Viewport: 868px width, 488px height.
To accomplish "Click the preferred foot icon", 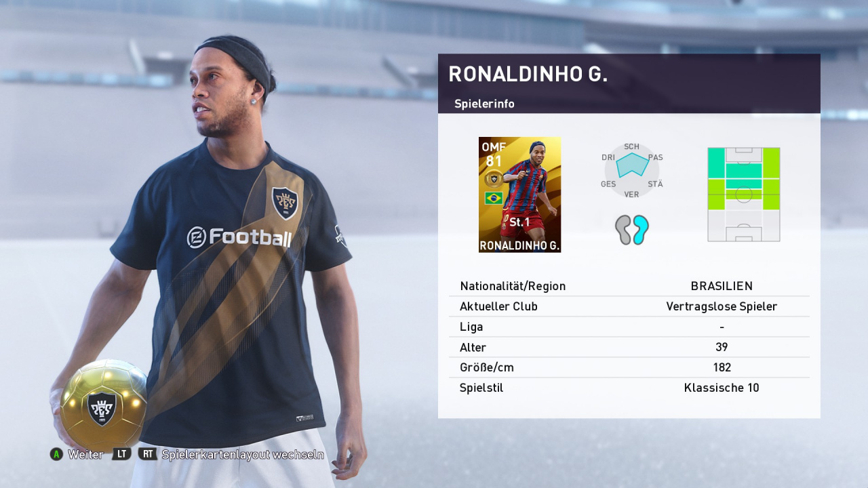I will (632, 230).
